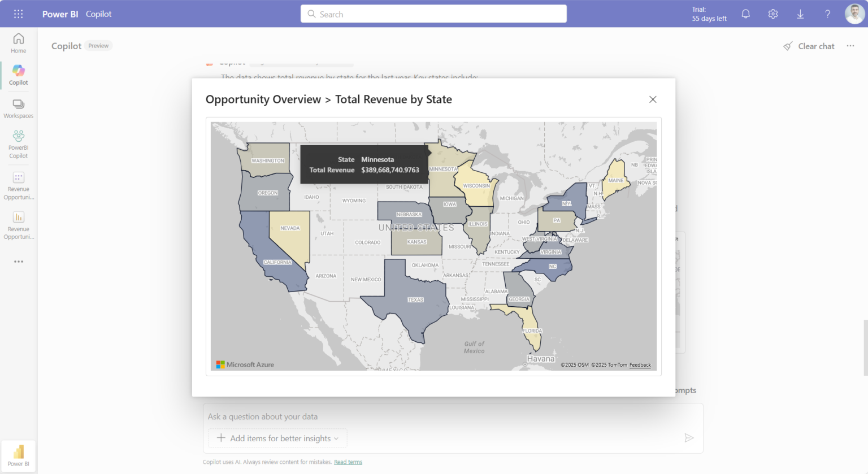Expand Add items for better insights
Screen dimensions: 868x474
point(277,438)
